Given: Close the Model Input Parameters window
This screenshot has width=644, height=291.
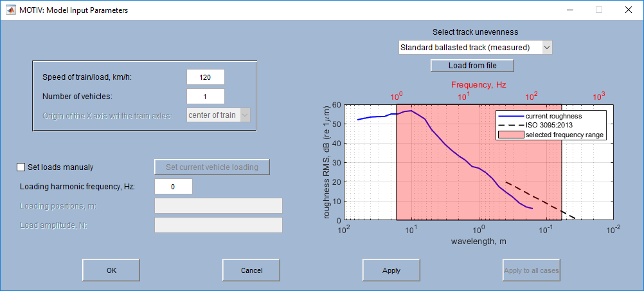Looking at the screenshot, I should pyautogui.click(x=627, y=10).
